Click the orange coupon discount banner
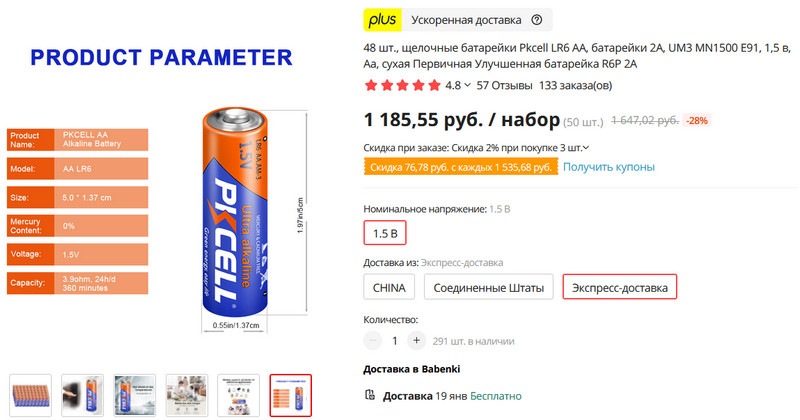800x420 pixels. (461, 167)
